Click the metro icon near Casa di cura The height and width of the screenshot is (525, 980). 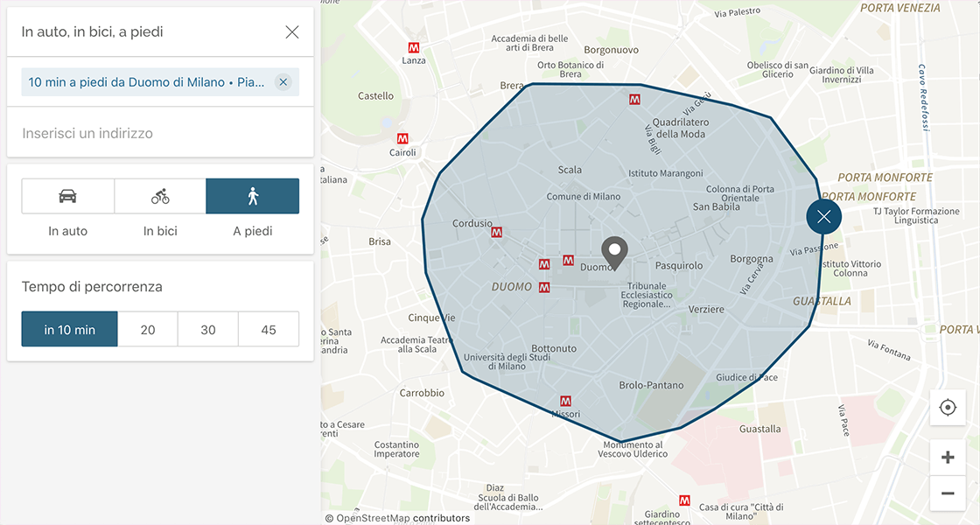pyautogui.click(x=684, y=500)
